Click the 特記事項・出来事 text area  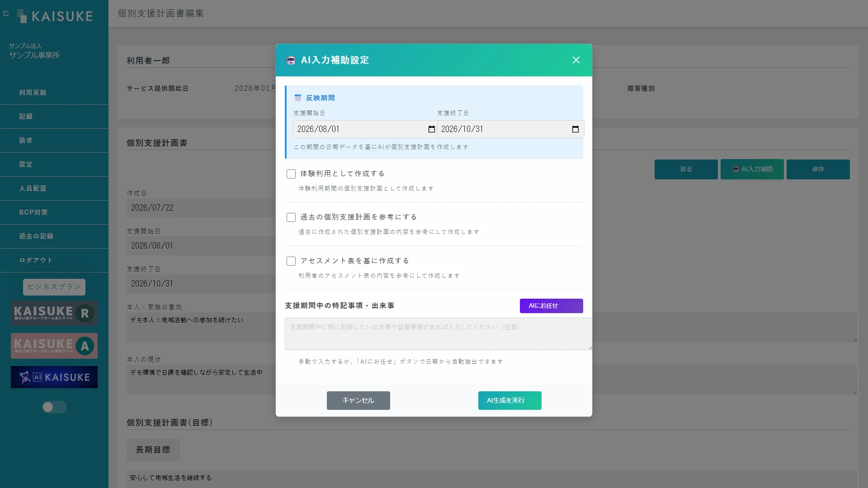pyautogui.click(x=439, y=334)
